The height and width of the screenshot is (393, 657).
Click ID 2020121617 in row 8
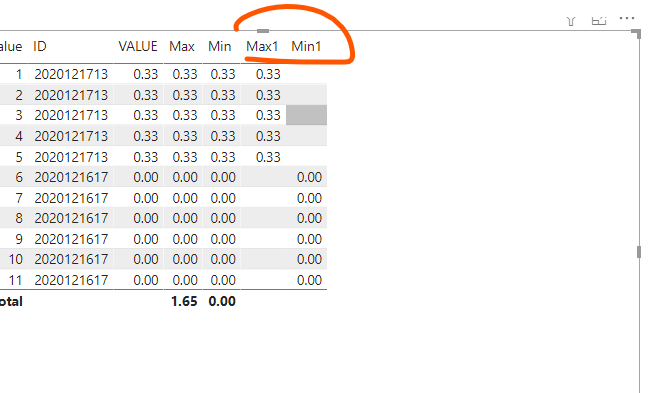pos(71,218)
